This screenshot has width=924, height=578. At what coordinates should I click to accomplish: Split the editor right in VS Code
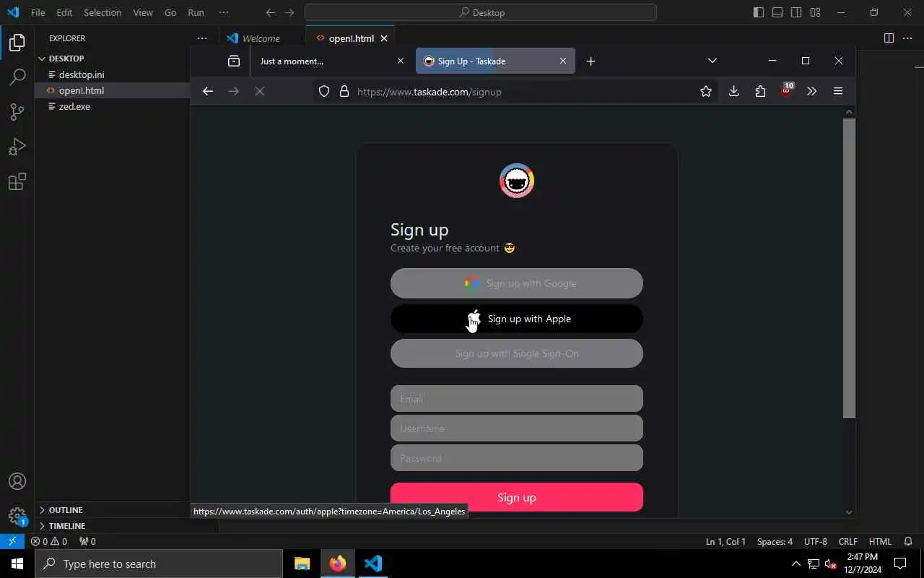click(889, 38)
